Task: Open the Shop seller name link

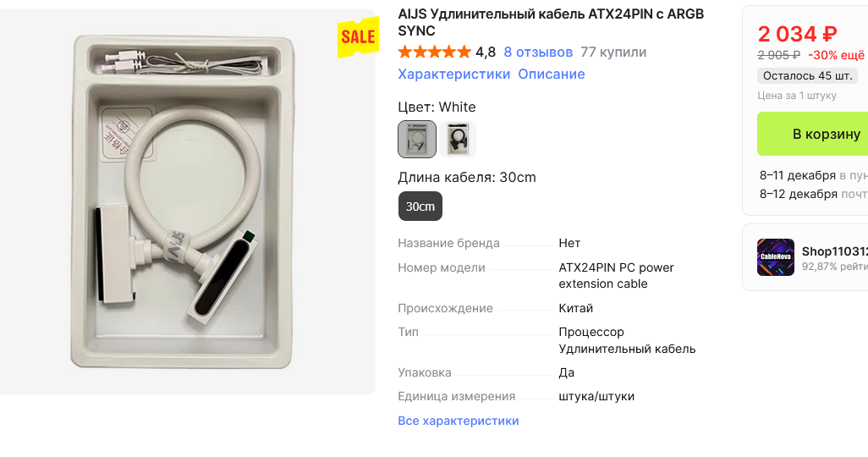Action: point(835,251)
